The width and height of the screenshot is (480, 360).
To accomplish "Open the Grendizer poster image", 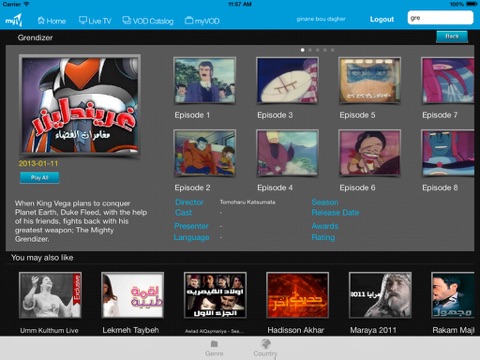I will (80, 105).
